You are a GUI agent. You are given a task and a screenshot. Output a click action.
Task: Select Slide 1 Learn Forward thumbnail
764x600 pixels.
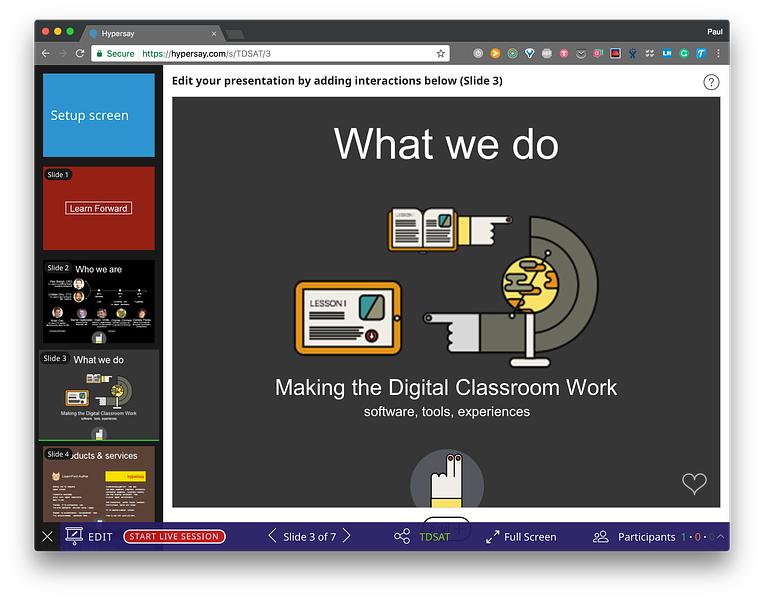(x=99, y=208)
